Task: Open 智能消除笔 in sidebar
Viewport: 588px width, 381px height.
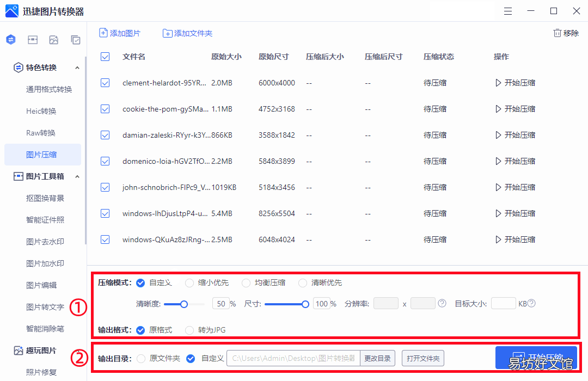Action: click(x=45, y=329)
